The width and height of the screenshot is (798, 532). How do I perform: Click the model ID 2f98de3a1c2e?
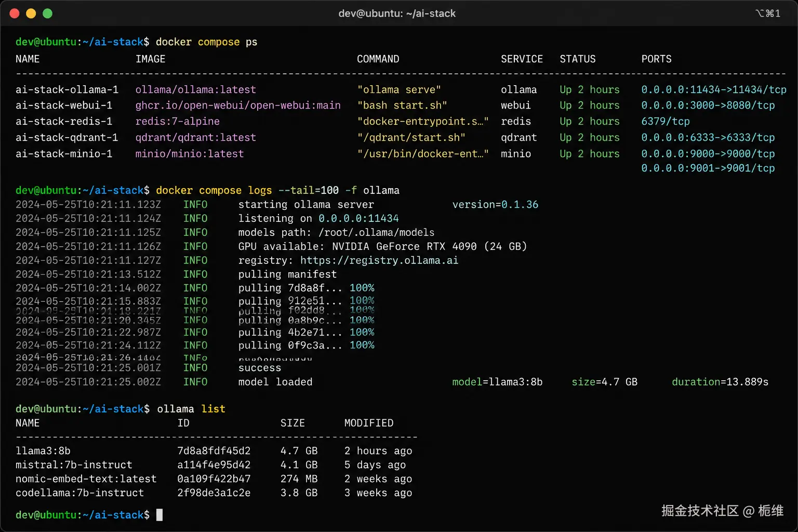pyautogui.click(x=214, y=493)
